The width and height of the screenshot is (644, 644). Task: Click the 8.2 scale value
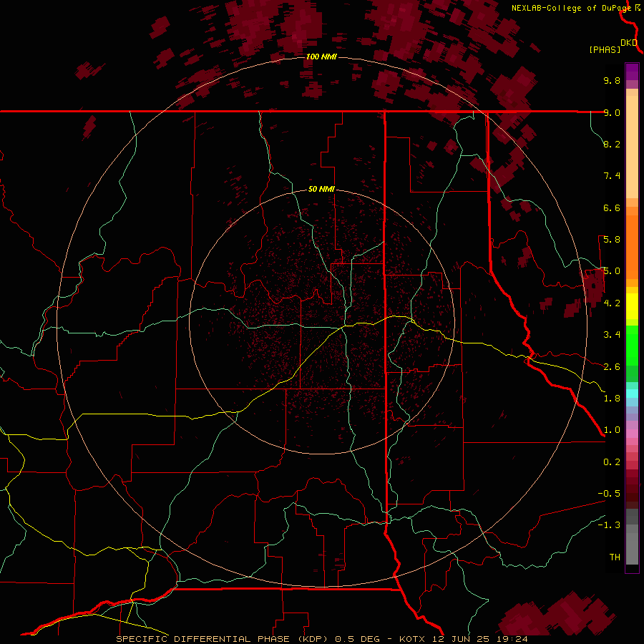(x=612, y=144)
